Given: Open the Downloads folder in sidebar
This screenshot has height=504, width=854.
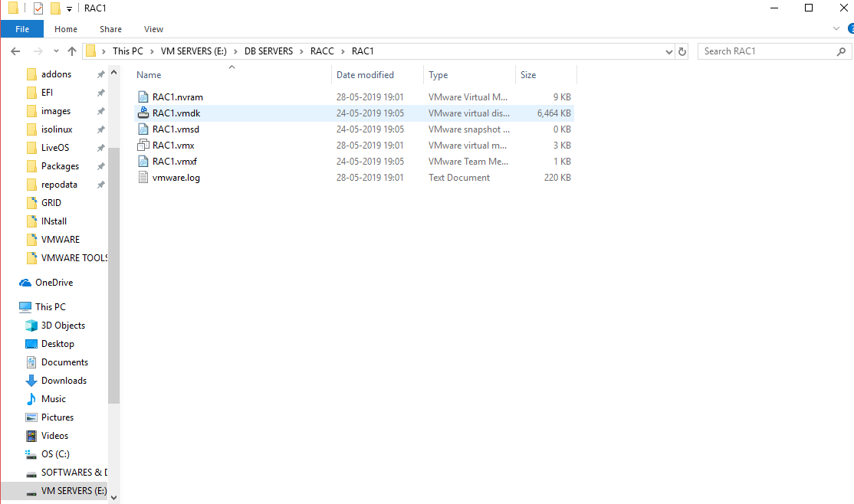Looking at the screenshot, I should [x=64, y=381].
